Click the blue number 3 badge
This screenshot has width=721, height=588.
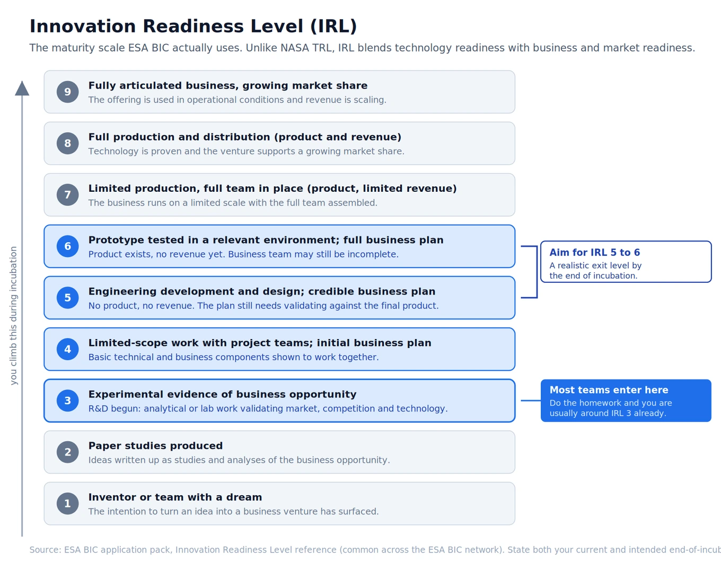67,400
